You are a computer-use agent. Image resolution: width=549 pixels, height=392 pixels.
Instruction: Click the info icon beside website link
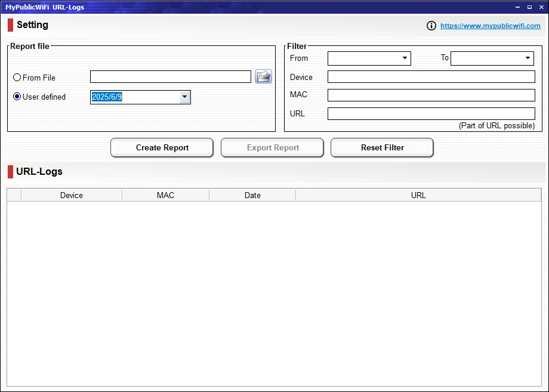click(431, 26)
